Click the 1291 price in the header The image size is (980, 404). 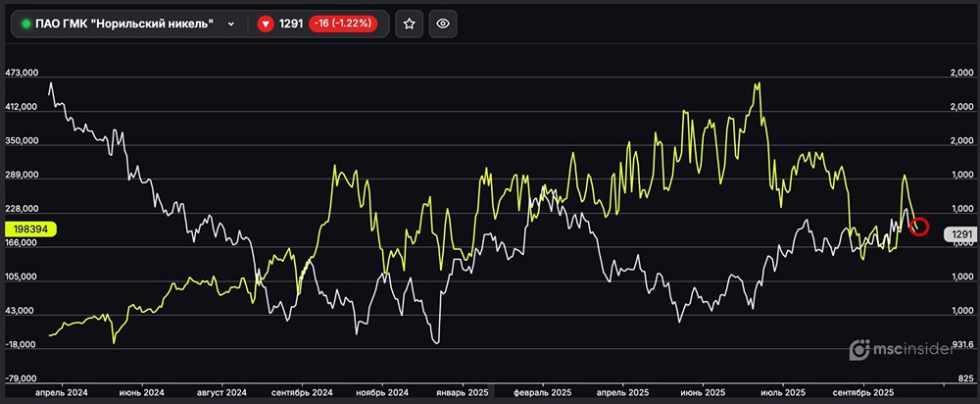(291, 24)
